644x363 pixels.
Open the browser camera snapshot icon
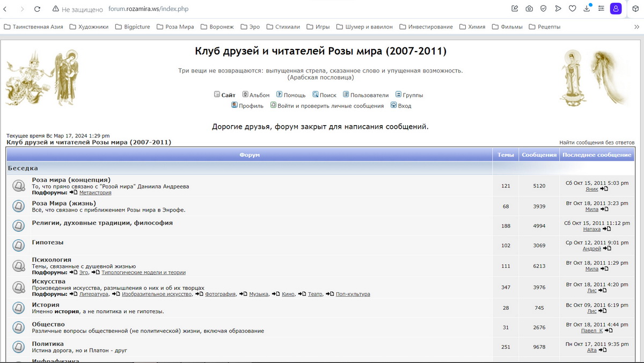pos(529,9)
